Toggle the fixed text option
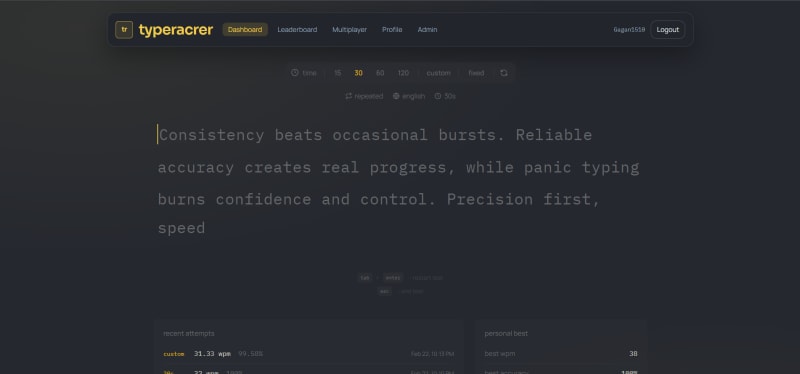Viewport: 800px width, 374px height. coord(476,73)
